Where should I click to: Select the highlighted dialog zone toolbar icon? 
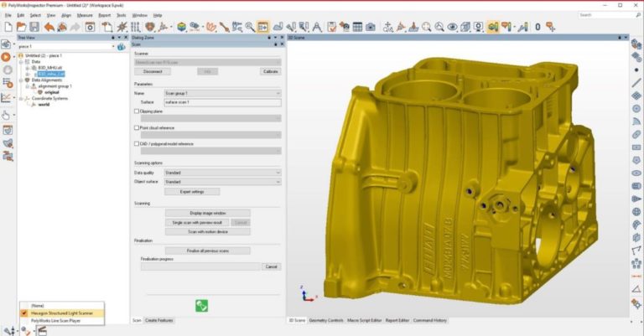click(x=262, y=27)
